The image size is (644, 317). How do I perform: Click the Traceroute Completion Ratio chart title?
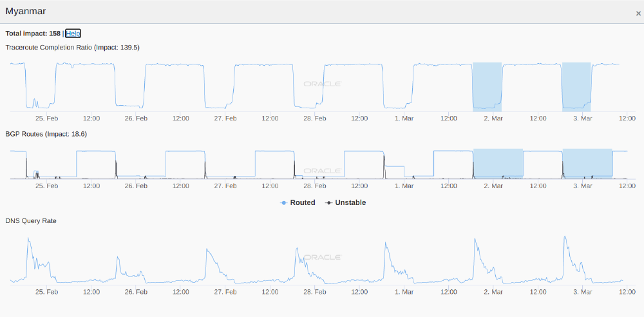[x=72, y=47]
